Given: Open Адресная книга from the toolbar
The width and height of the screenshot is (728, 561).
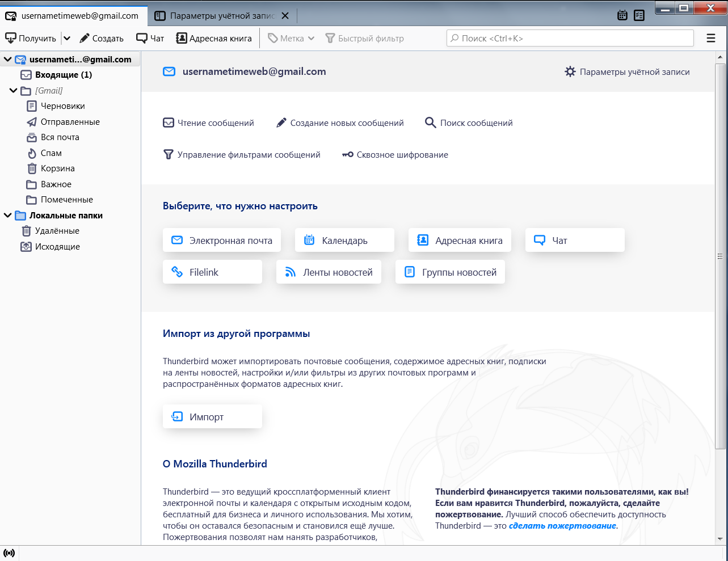Looking at the screenshot, I should (214, 38).
